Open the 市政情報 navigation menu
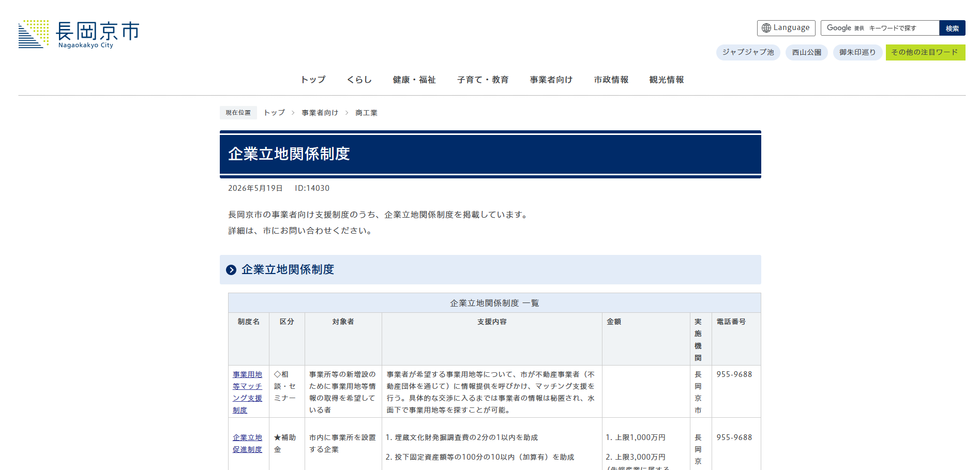Image resolution: width=980 pixels, height=470 pixels. (x=611, y=80)
